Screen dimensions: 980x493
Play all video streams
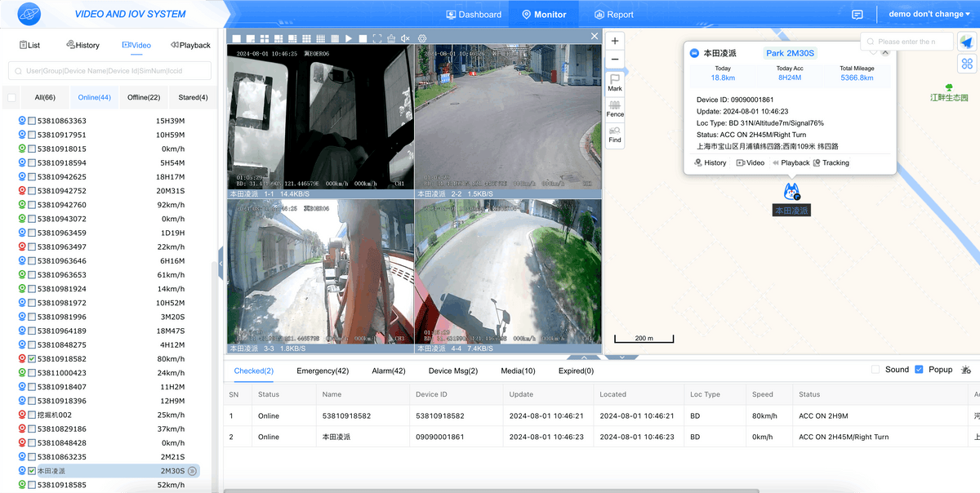349,38
